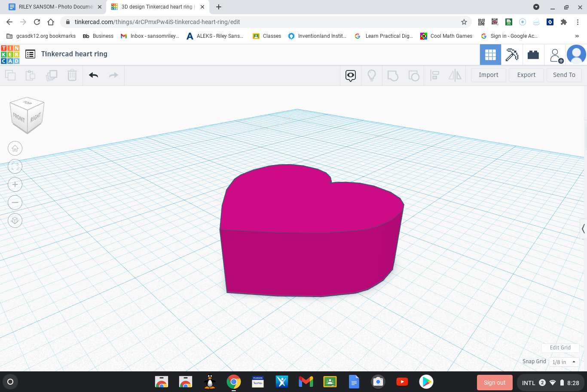The image size is (587, 392).
Task: Click the Group shapes icon
Action: pos(393,76)
